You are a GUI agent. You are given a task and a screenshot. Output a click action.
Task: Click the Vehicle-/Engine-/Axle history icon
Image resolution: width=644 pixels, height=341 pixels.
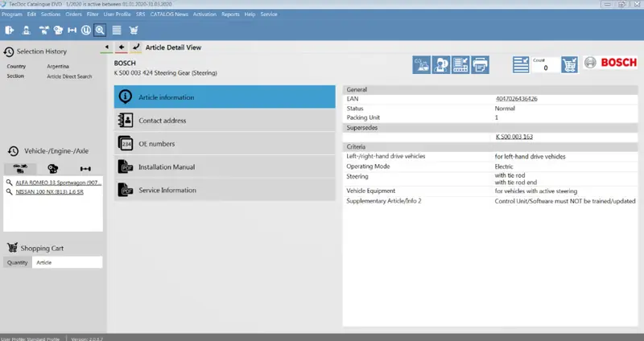[x=13, y=151]
